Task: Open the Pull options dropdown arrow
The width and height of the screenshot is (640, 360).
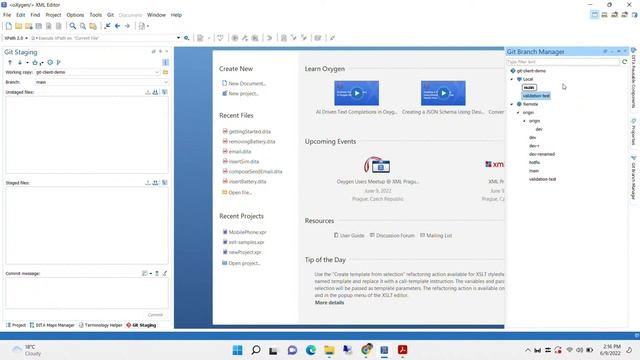Action: click(x=27, y=63)
